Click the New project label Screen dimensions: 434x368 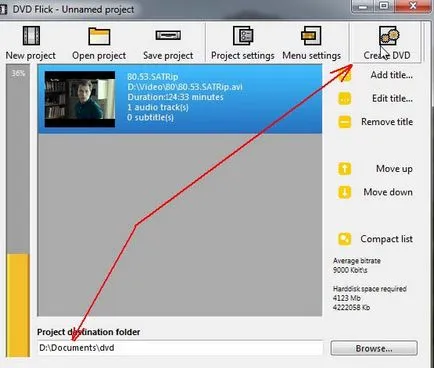tap(31, 55)
